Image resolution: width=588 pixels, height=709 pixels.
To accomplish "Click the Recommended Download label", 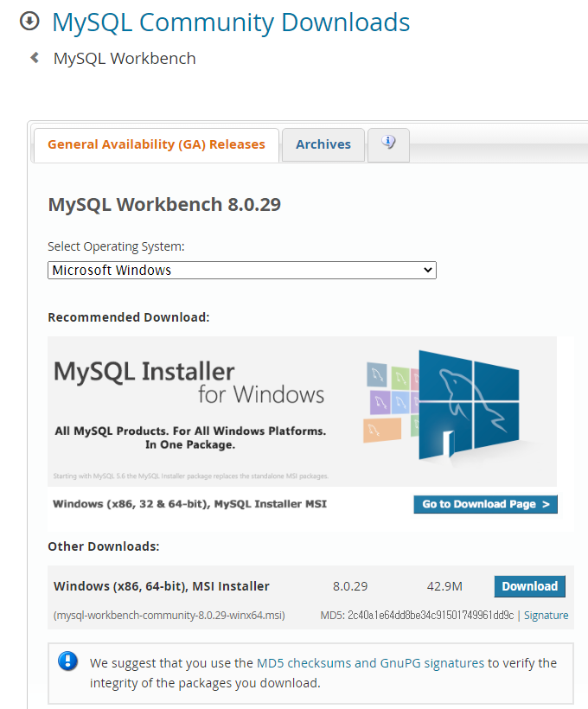I will (129, 317).
